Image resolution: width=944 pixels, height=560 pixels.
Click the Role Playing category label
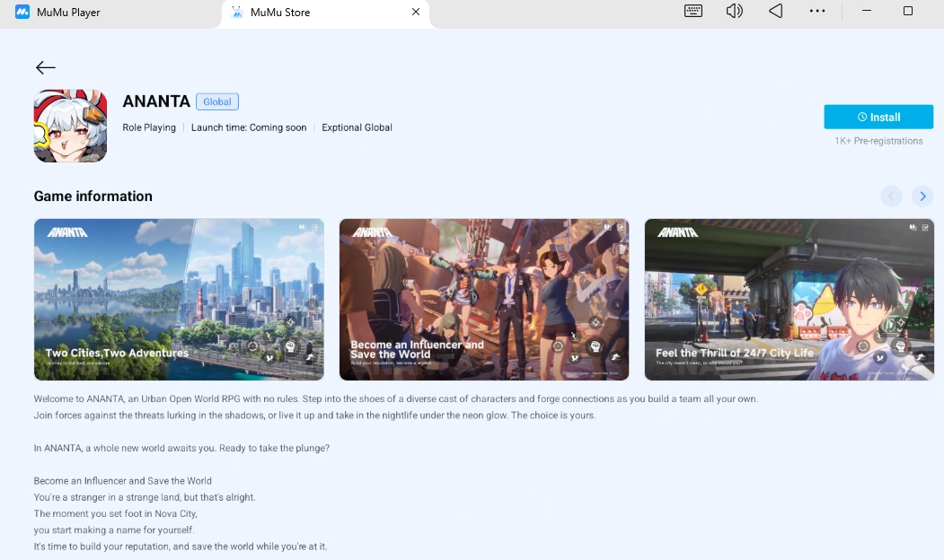tap(149, 127)
